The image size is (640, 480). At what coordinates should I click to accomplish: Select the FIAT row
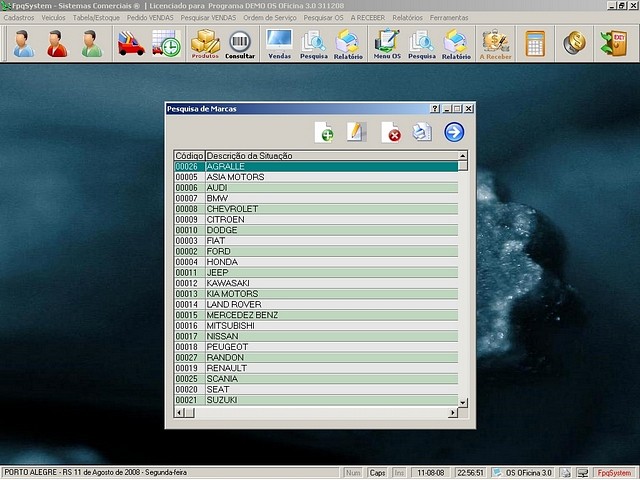316,240
